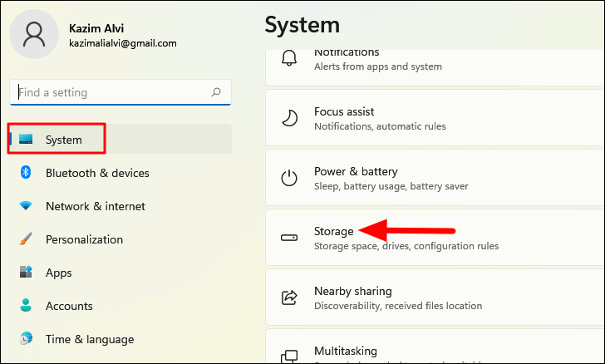Click the user profile avatar icon
Viewport: 605px width, 364px height.
[x=34, y=34]
